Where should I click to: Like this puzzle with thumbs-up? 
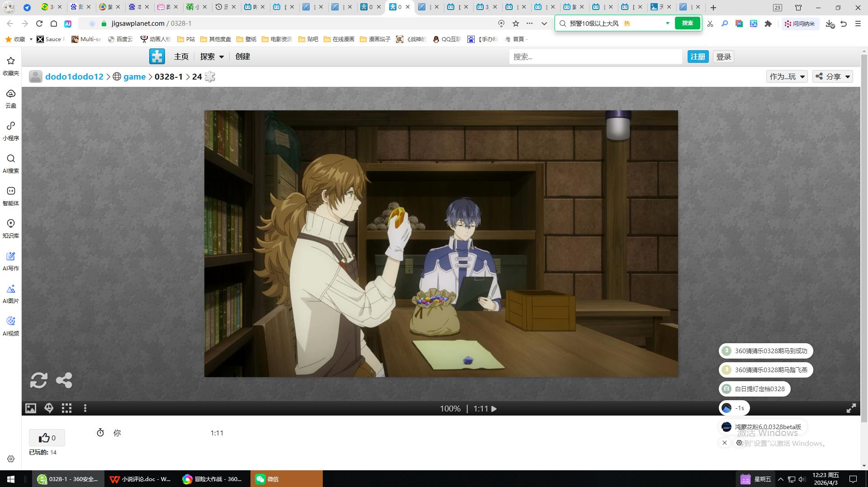pyautogui.click(x=47, y=438)
